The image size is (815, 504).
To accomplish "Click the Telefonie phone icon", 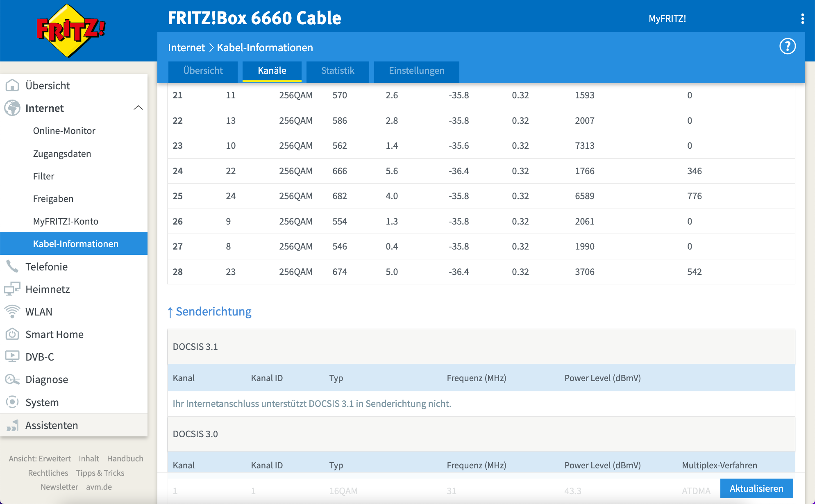I will coord(12,266).
